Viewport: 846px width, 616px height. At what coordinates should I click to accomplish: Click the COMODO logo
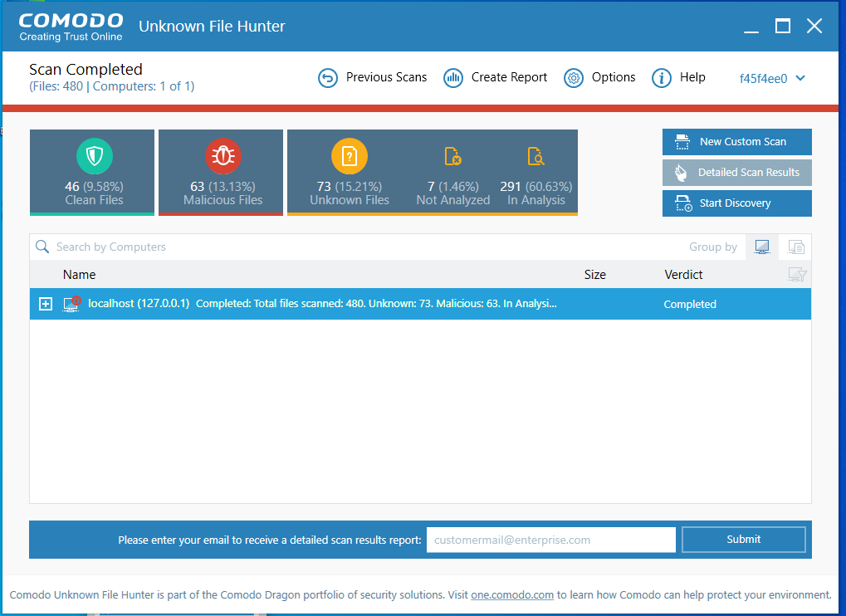tap(71, 27)
